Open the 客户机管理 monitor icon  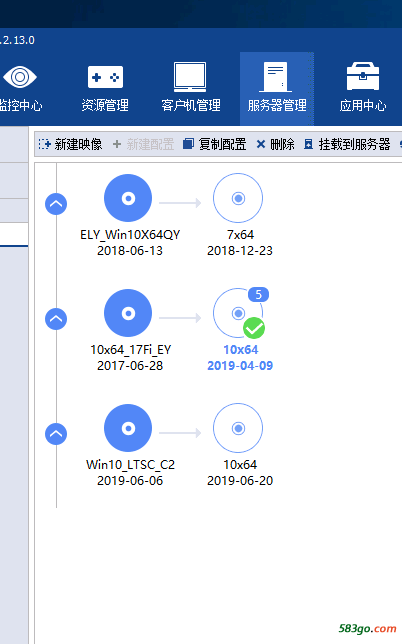click(x=190, y=77)
